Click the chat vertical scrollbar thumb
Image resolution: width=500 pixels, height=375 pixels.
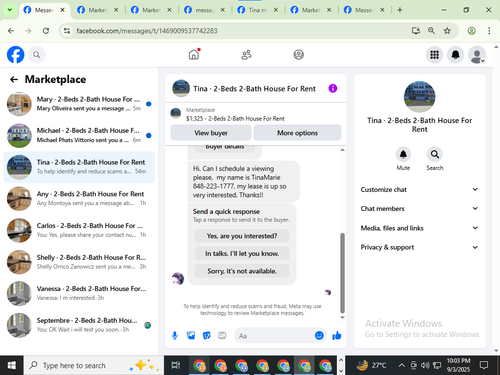[342, 273]
